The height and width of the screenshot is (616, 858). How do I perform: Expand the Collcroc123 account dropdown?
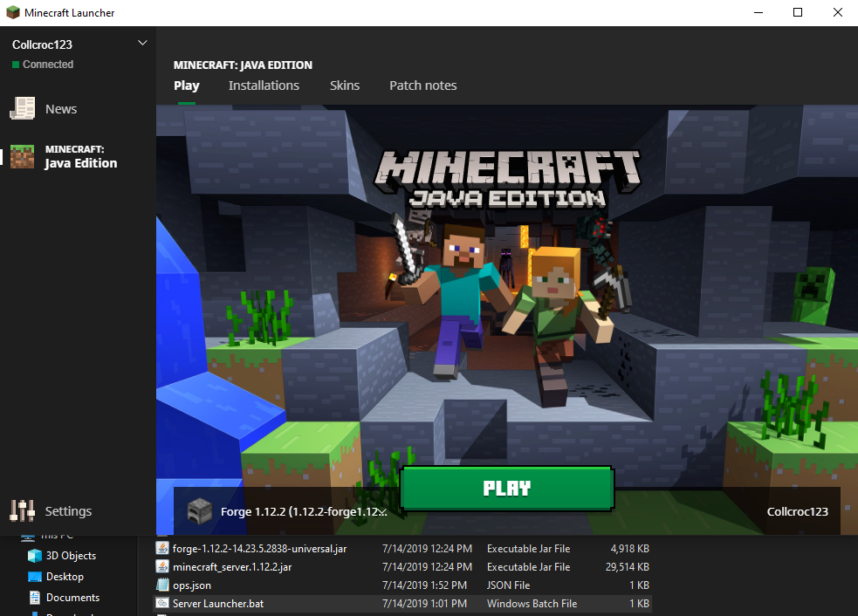tap(143, 44)
